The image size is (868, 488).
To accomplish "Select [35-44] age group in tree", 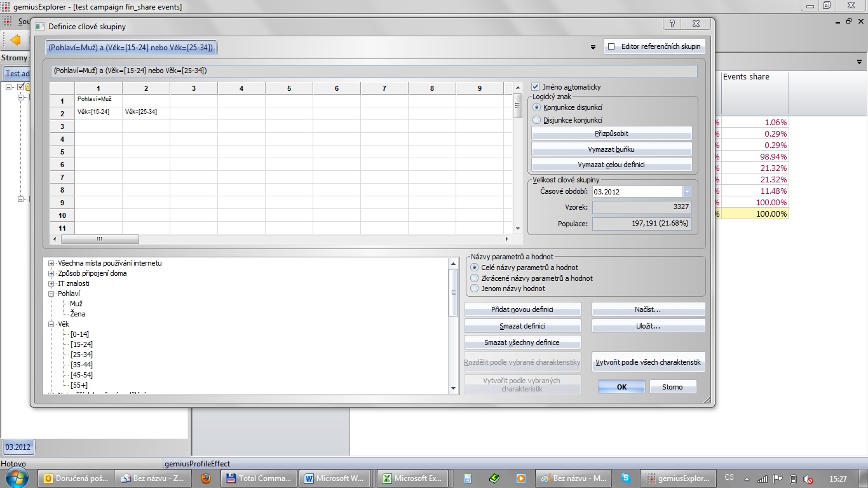I will click(x=81, y=365).
